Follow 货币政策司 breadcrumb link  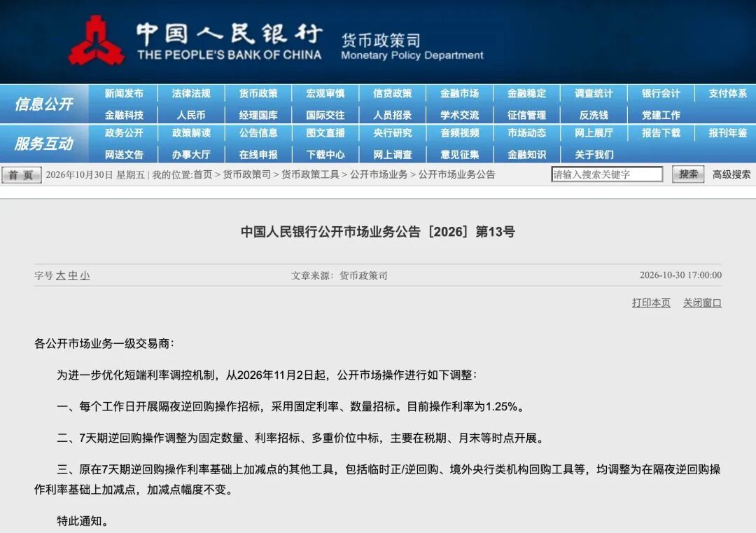[x=247, y=174]
